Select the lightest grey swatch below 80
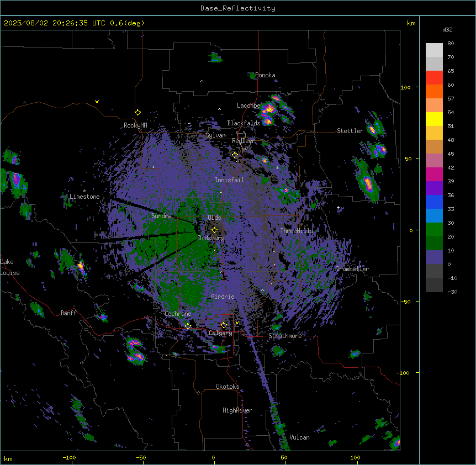The height and width of the screenshot is (465, 476). [434, 50]
